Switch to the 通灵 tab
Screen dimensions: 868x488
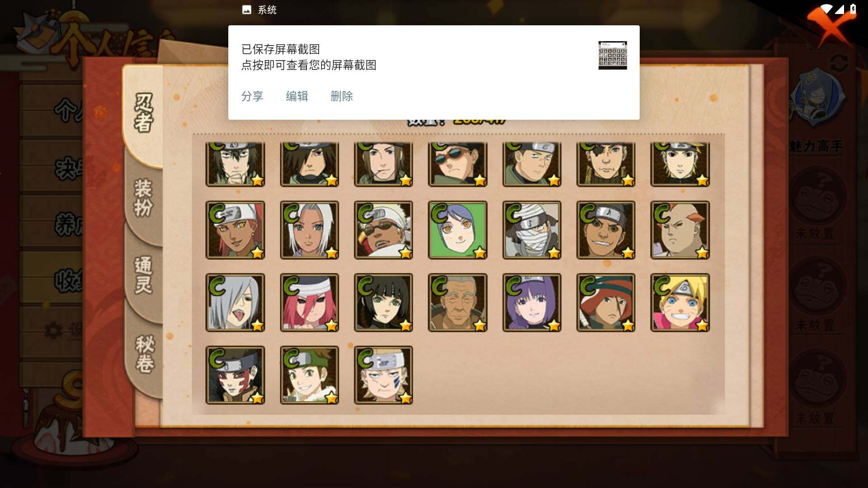tap(144, 276)
